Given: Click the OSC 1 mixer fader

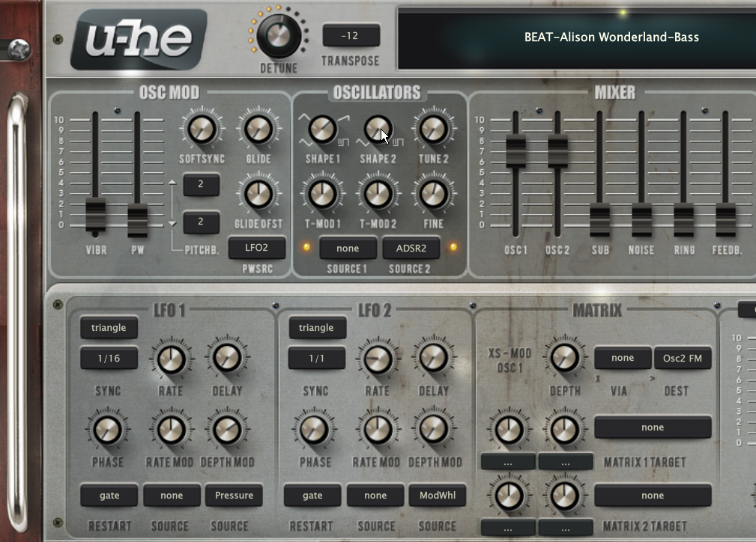Looking at the screenshot, I should pyautogui.click(x=515, y=151).
